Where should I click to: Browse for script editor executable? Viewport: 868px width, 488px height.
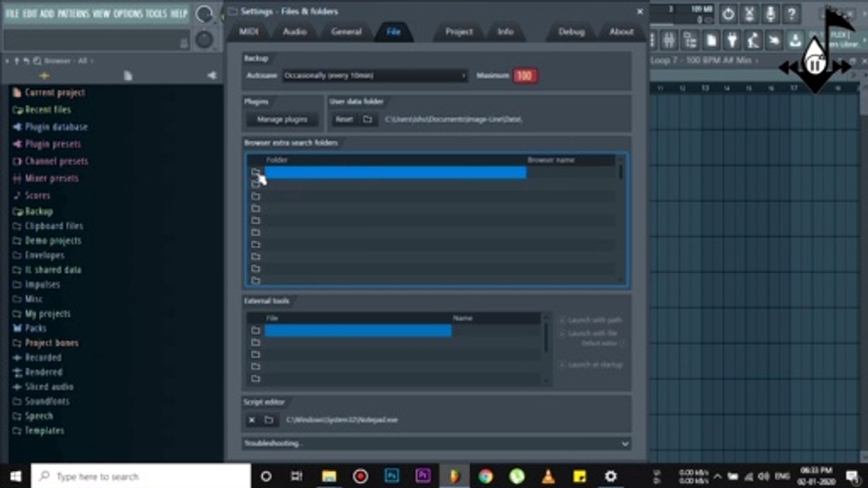click(269, 420)
